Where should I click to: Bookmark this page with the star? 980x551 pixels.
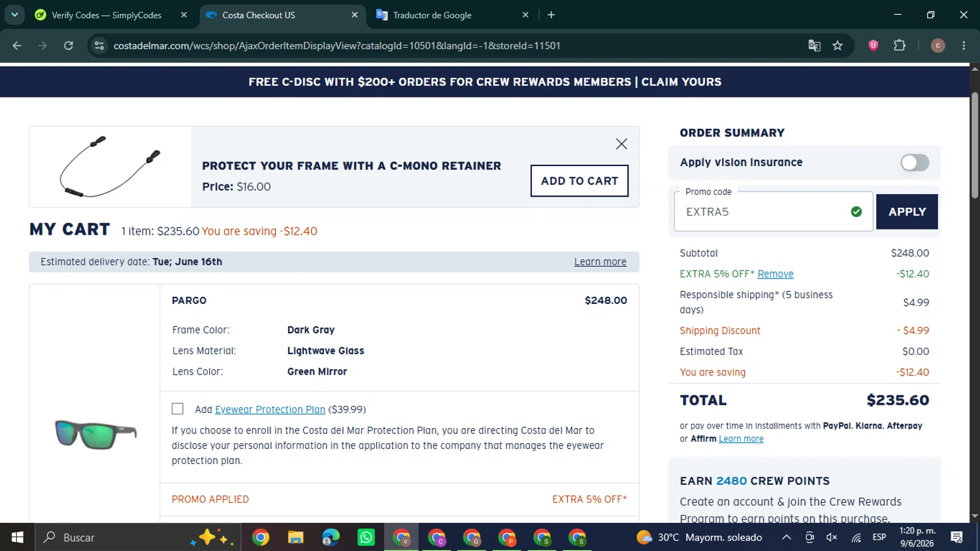(x=838, y=46)
